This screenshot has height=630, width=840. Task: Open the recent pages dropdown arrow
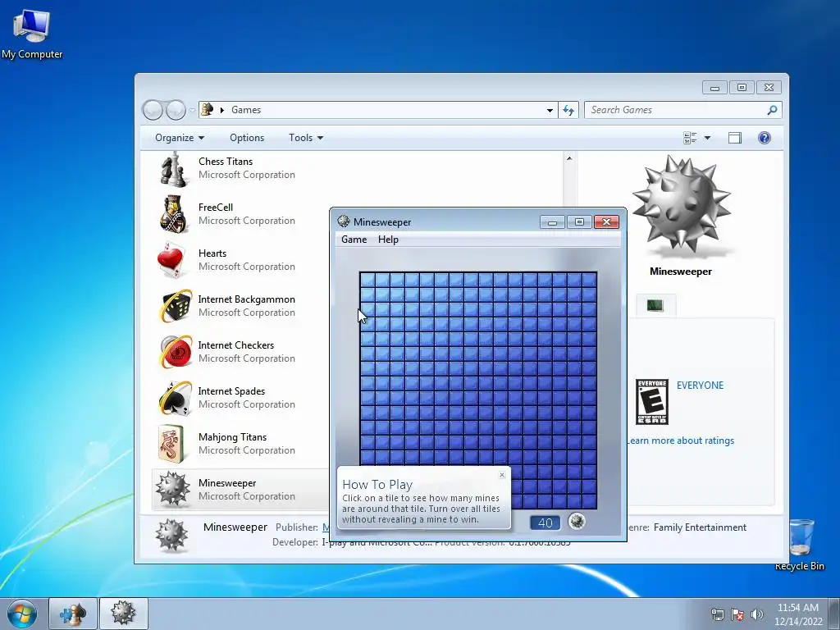tap(192, 110)
